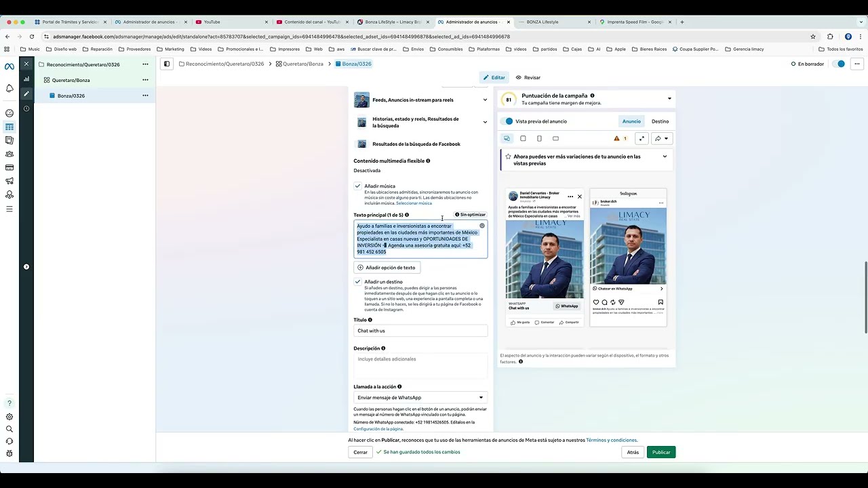Open the Campaigns table icon in sidebar
This screenshot has height=488, width=868.
click(9, 127)
